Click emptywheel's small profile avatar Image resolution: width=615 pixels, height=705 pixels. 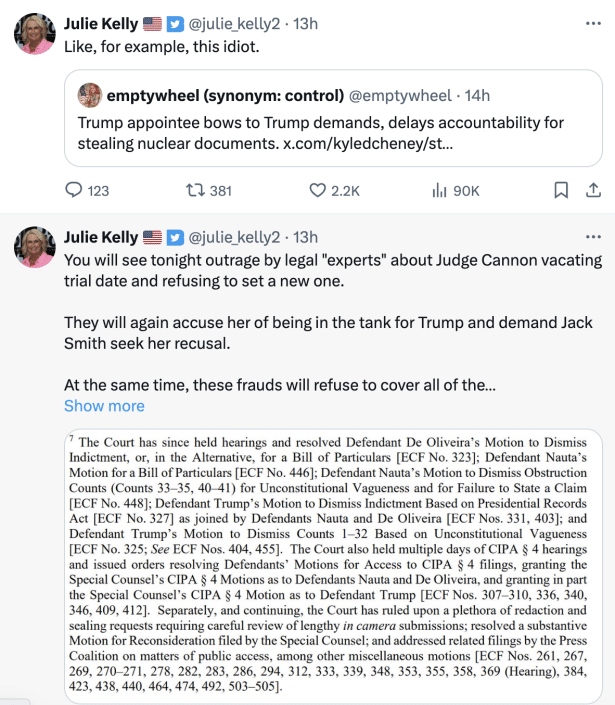[89, 95]
